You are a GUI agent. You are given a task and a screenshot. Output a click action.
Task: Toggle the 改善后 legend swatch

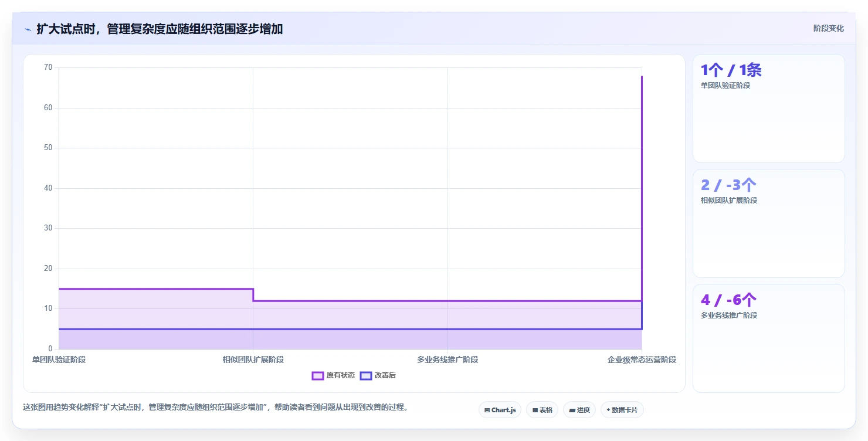366,375
